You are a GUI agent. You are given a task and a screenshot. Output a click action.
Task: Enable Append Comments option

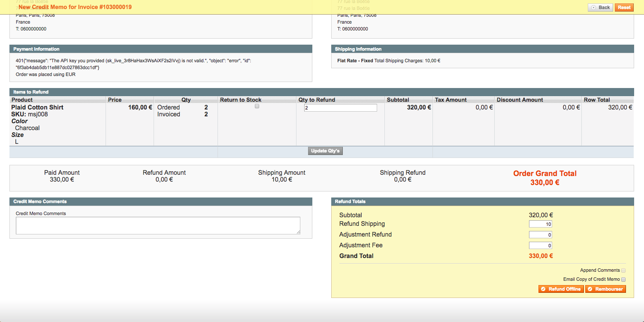click(x=623, y=270)
